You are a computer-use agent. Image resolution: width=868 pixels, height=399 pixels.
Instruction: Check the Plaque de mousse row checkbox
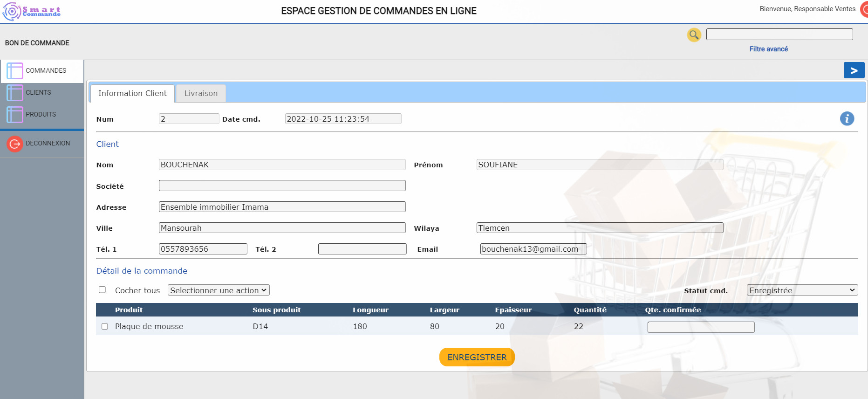click(x=105, y=326)
